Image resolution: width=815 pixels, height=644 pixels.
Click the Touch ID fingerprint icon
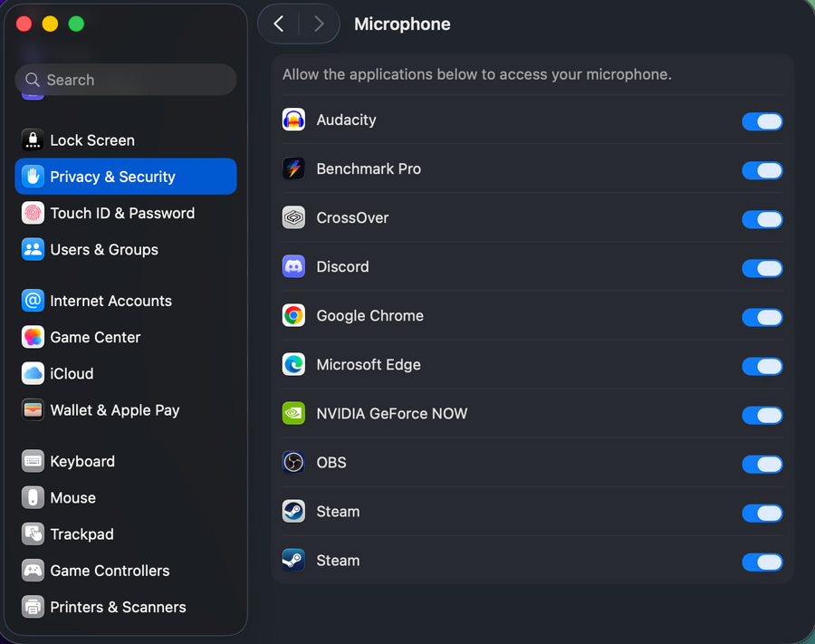click(33, 213)
